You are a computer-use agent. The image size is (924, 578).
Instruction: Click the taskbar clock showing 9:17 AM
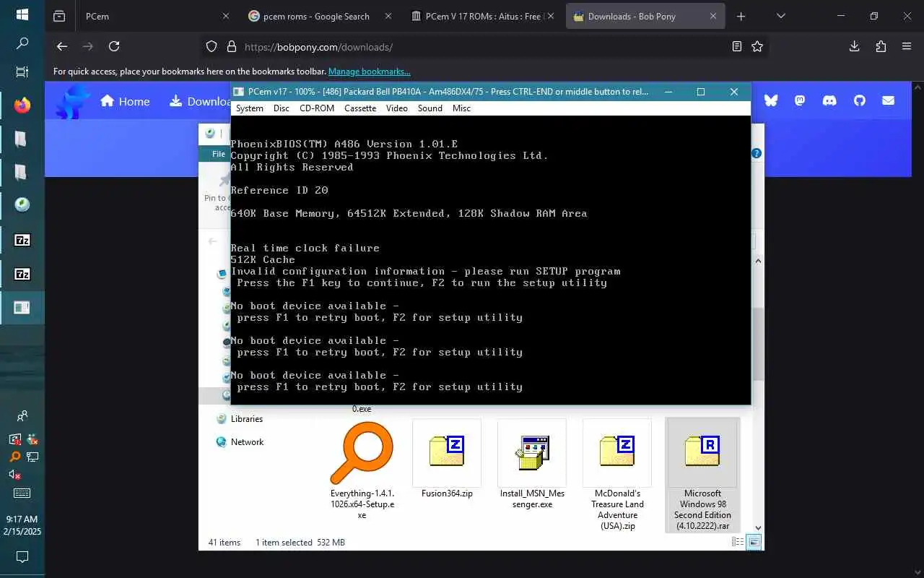click(x=22, y=525)
